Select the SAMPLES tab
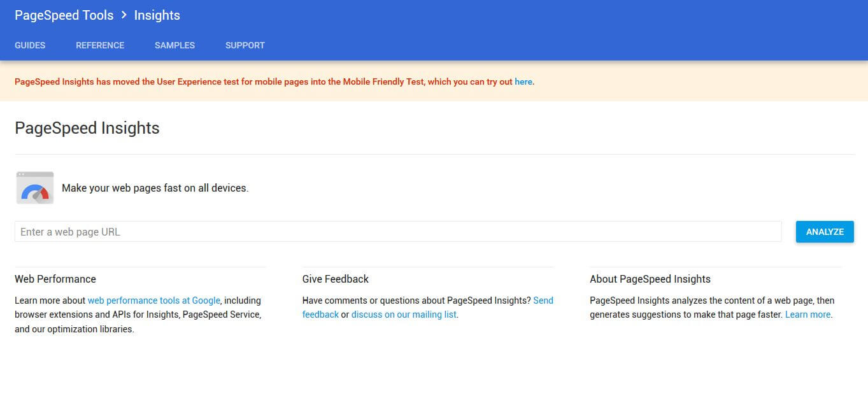 [x=174, y=45]
